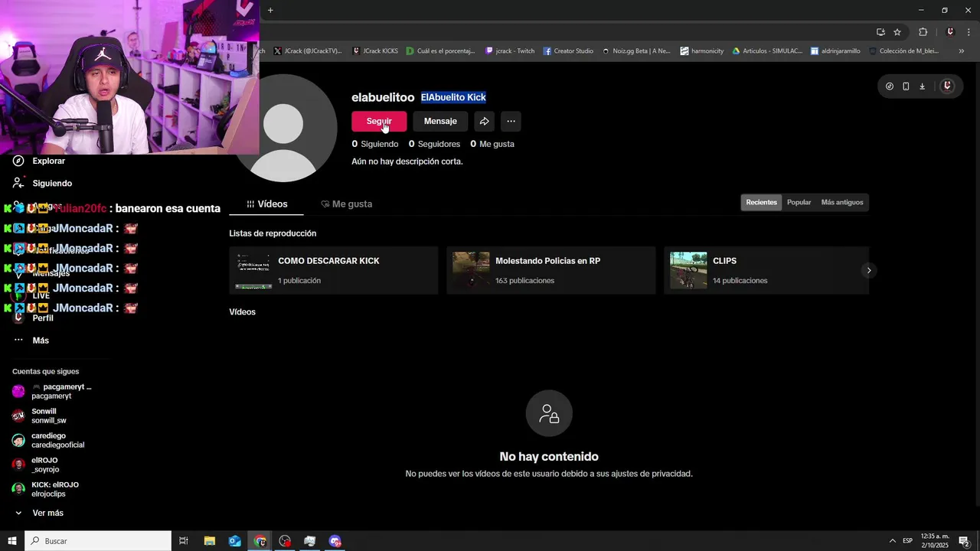Image resolution: width=980 pixels, height=551 pixels.
Task: Open the three-dot more options on profile
Action: click(x=511, y=121)
